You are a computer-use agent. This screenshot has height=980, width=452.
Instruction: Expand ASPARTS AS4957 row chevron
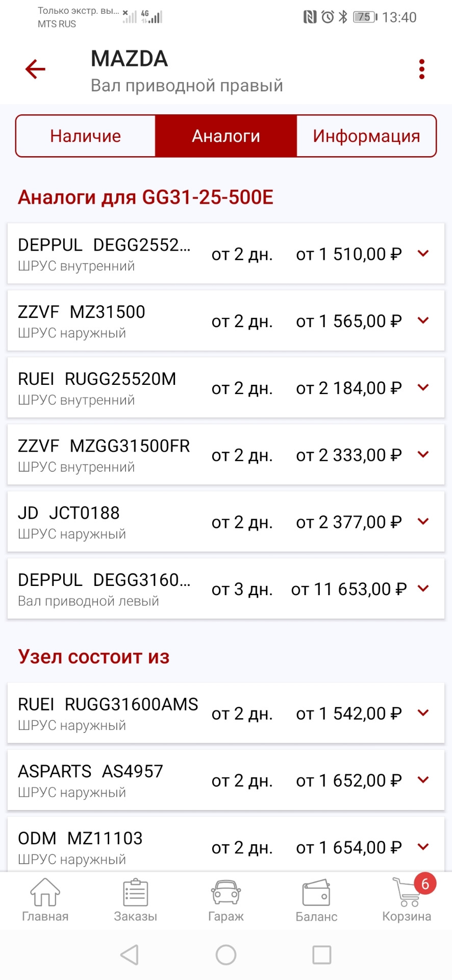point(423,779)
